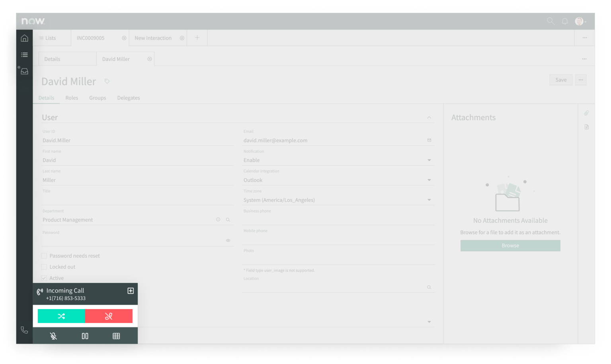Put the call on hold

[85, 336]
